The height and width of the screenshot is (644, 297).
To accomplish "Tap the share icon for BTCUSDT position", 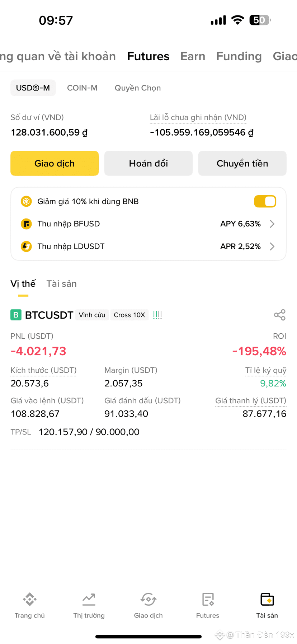I will 279,315.
